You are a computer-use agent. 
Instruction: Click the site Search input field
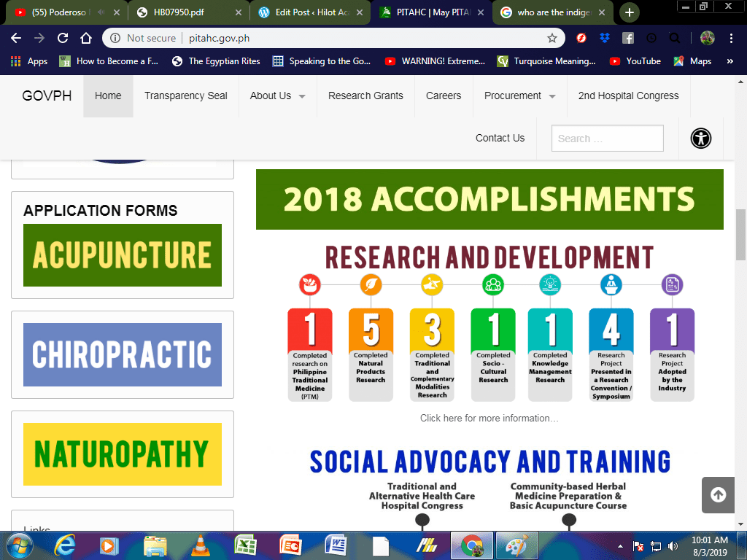point(608,138)
